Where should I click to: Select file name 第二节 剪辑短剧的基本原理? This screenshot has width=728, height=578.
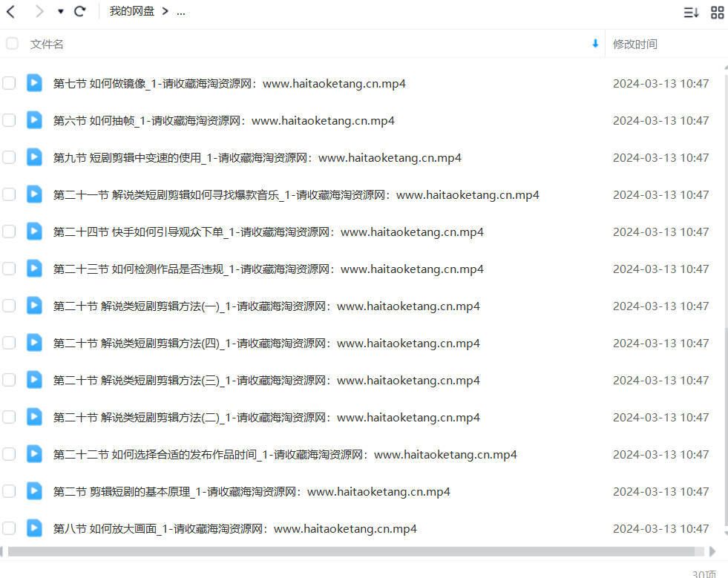[x=252, y=492]
